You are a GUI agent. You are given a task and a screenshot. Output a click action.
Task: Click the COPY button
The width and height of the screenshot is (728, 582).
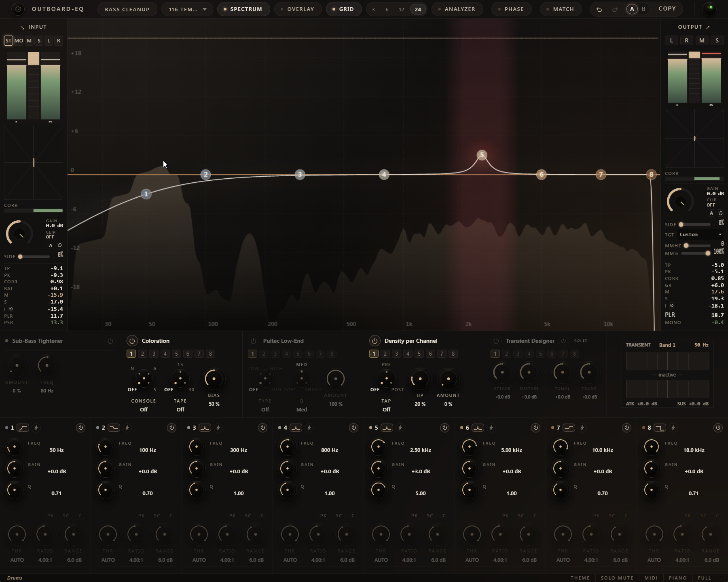667,8
